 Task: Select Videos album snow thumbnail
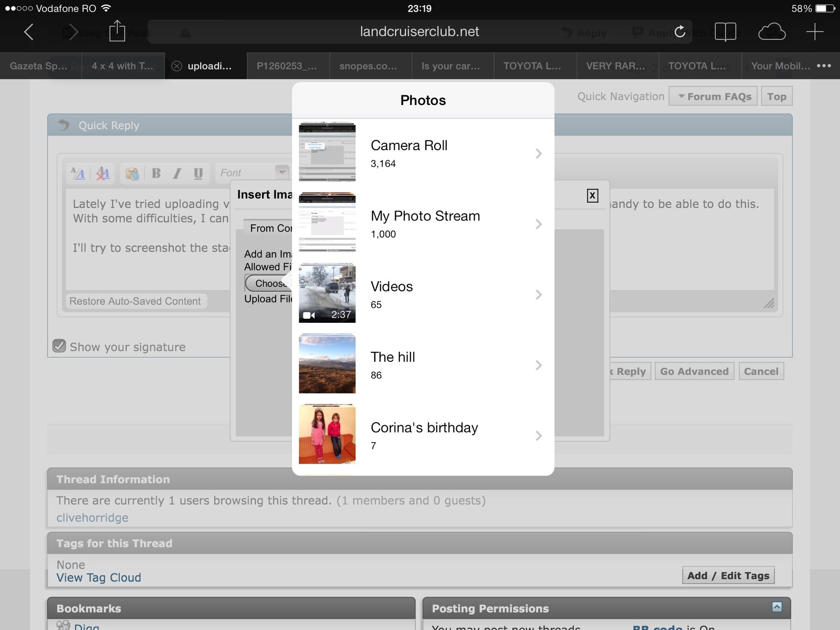tap(327, 293)
